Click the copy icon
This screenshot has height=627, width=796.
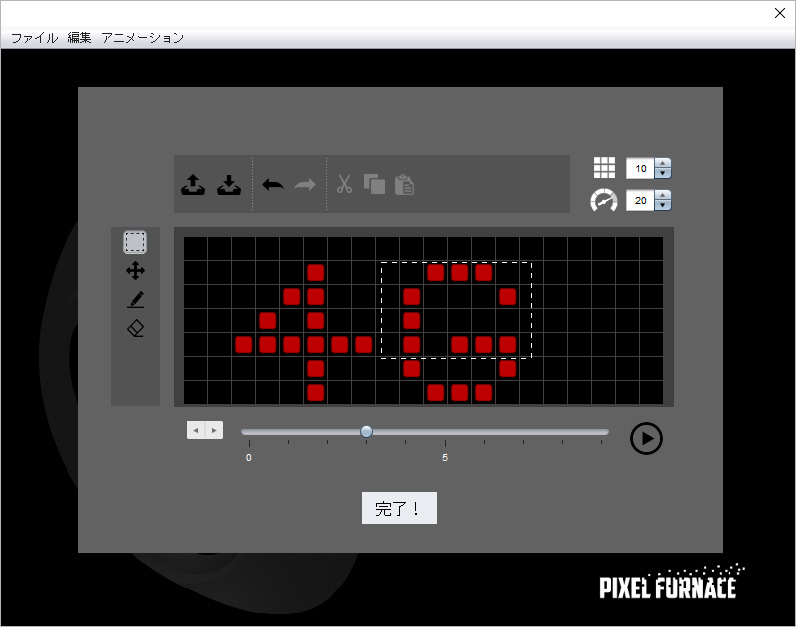pos(375,184)
